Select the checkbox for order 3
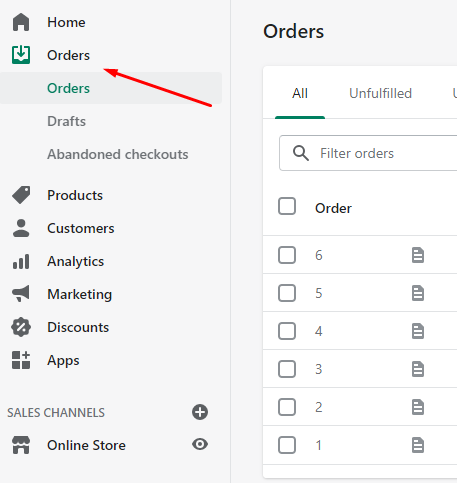457x483 pixels. (x=287, y=369)
